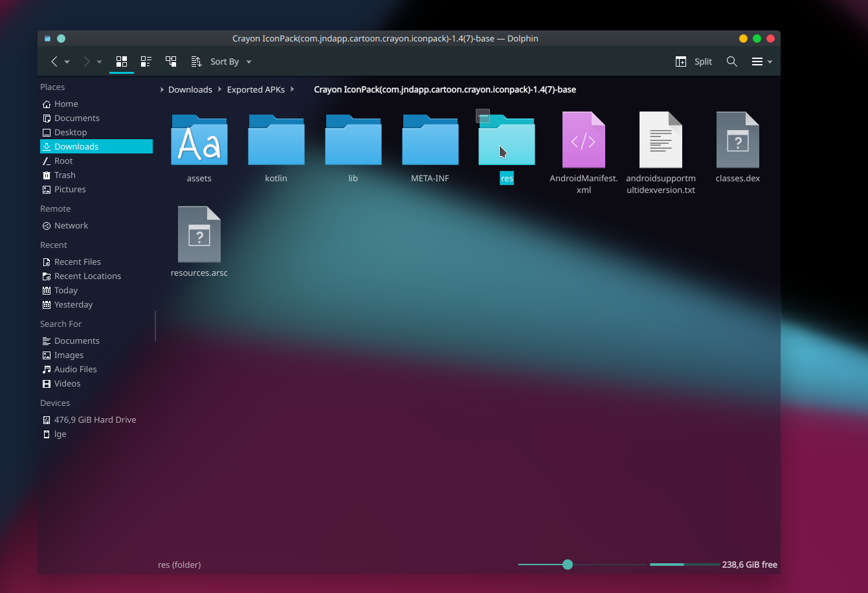Click the forward navigation arrow
Image resolution: width=868 pixels, height=593 pixels.
pyautogui.click(x=87, y=62)
